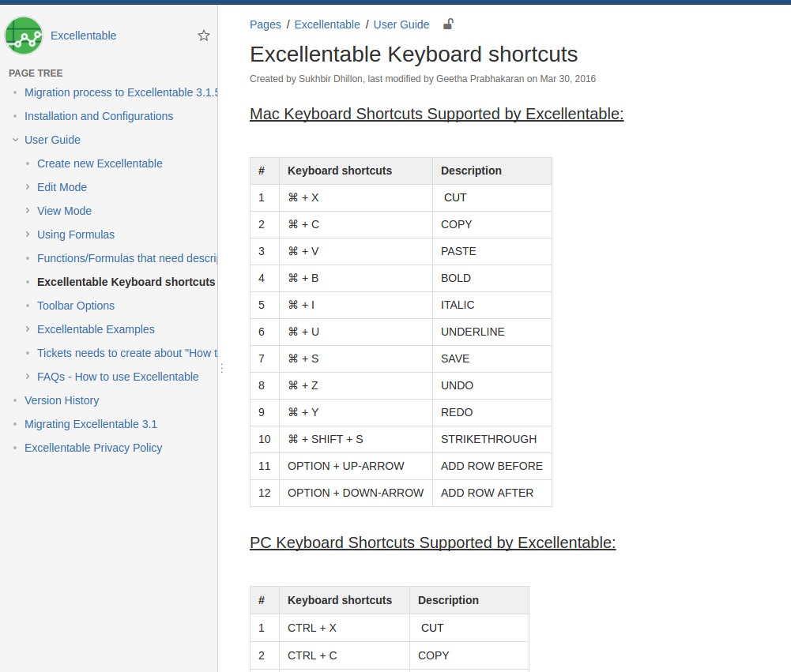The height and width of the screenshot is (672, 791).
Task: Star the Excellentable space as favorite
Action: click(x=204, y=35)
